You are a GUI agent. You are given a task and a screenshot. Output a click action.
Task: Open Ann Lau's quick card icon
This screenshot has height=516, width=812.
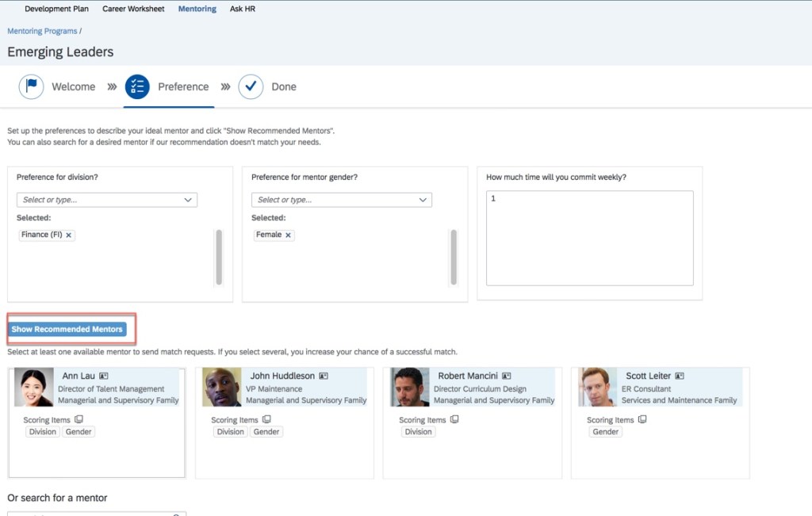(x=104, y=376)
